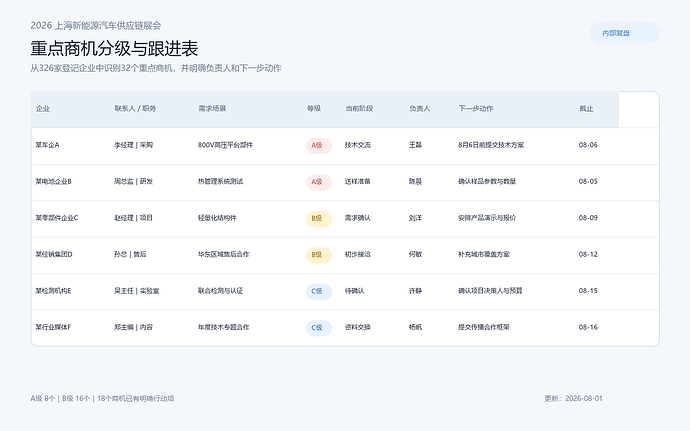Click the 技术交流 stage cell
The height and width of the screenshot is (431, 690).
tap(358, 145)
